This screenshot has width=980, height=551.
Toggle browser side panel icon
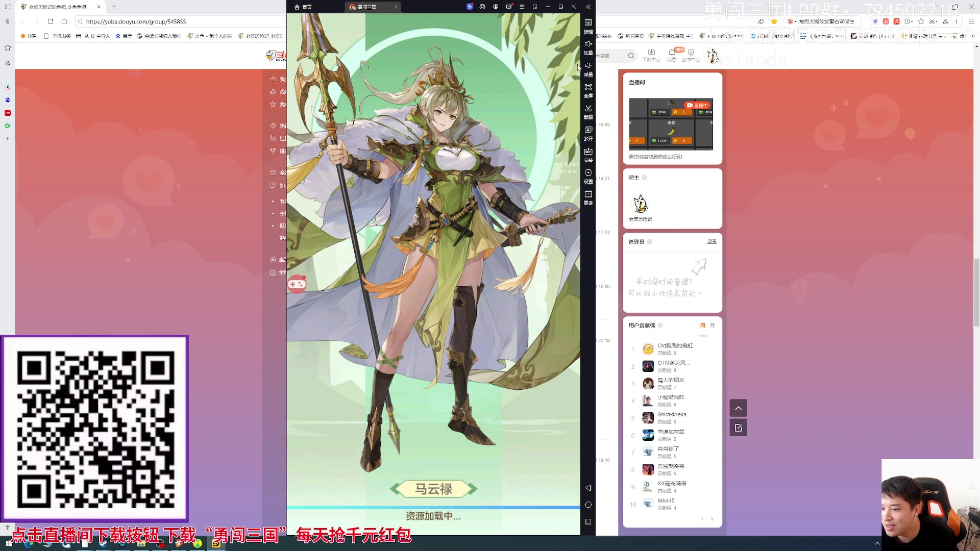click(8, 7)
